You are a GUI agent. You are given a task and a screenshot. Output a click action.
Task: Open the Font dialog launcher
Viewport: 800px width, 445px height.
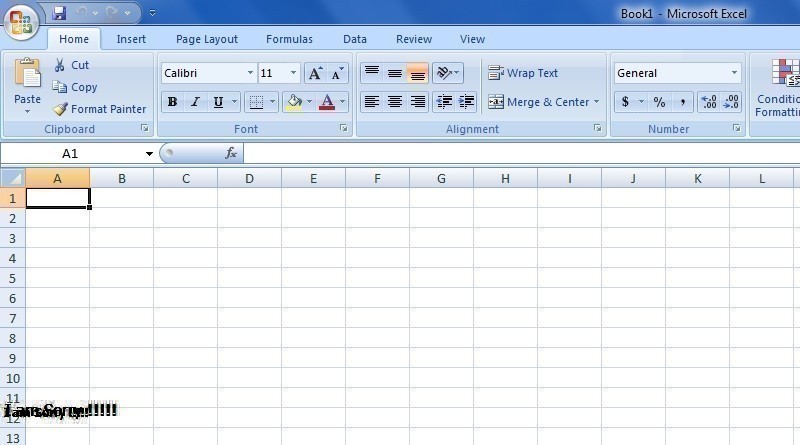[x=344, y=129]
